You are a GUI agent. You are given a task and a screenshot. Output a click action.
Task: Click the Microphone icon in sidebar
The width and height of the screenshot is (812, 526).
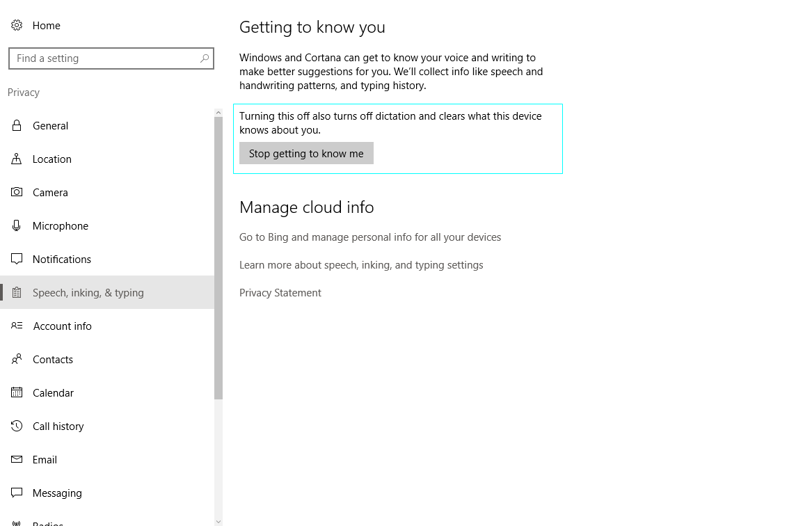(x=17, y=225)
